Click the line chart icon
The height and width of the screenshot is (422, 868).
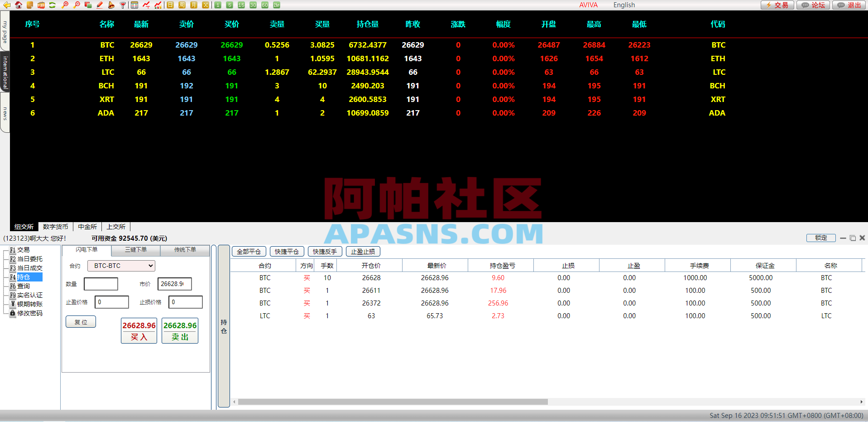146,5
